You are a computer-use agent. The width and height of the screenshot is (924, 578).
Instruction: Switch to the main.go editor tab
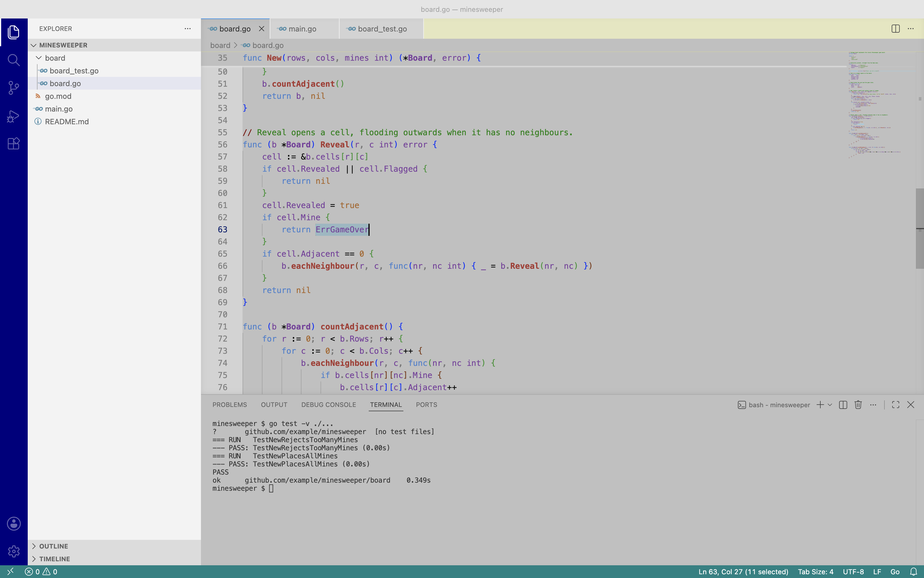[x=304, y=29]
